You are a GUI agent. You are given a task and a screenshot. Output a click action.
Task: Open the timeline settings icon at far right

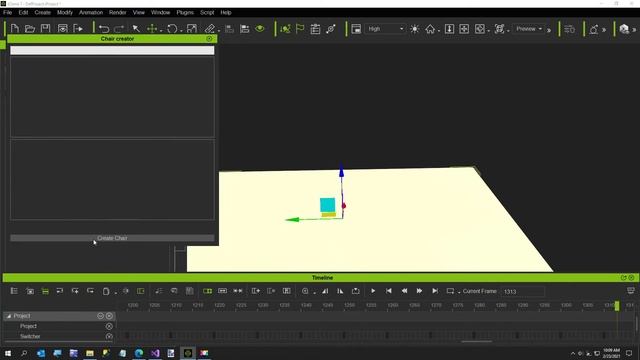click(631, 291)
